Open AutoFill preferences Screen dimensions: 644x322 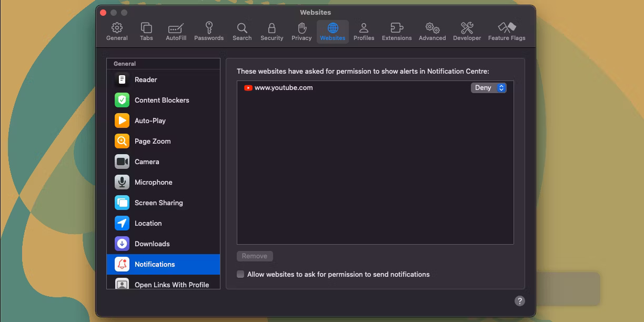(x=176, y=32)
